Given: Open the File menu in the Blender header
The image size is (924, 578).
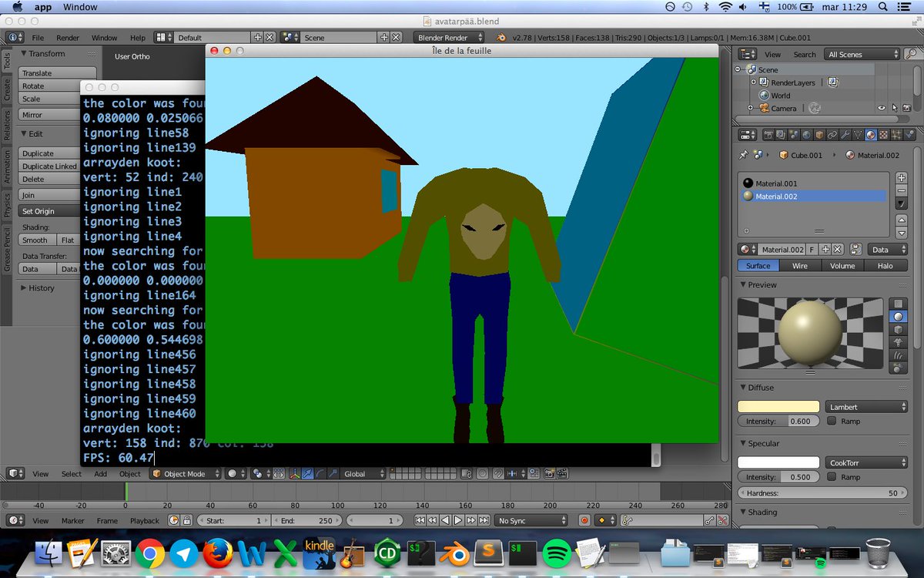Looking at the screenshot, I should [x=38, y=37].
